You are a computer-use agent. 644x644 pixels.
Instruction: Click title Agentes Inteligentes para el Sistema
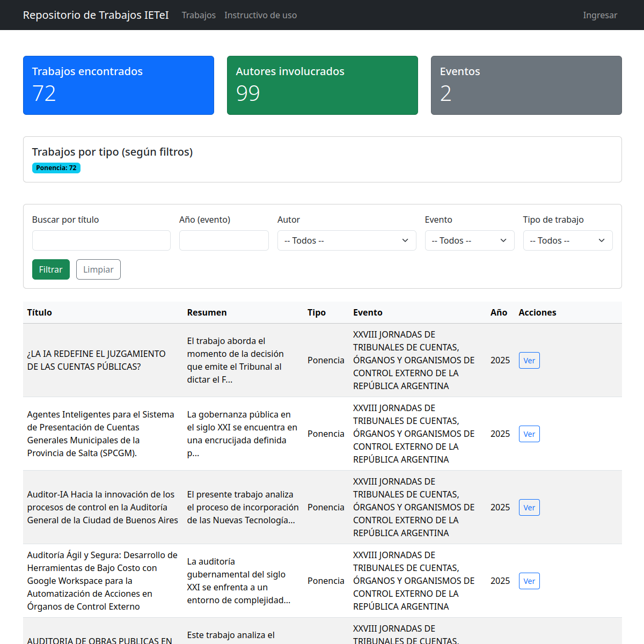pos(100,434)
